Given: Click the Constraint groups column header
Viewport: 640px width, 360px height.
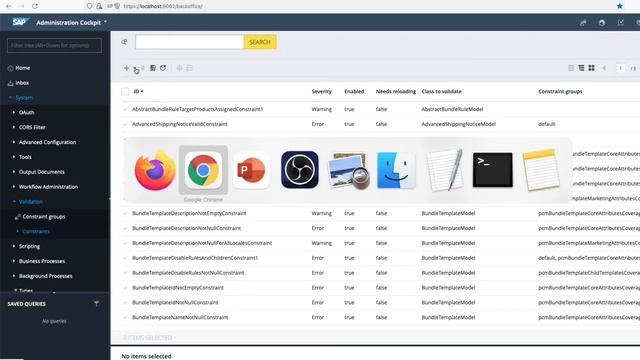Looking at the screenshot, I should pyautogui.click(x=560, y=91).
